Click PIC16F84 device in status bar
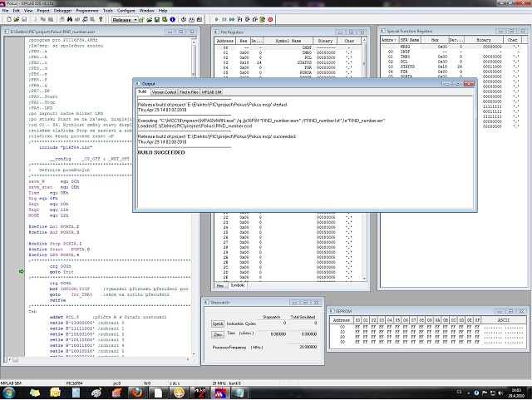Viewport: 532px width, 400px height. 74,383
